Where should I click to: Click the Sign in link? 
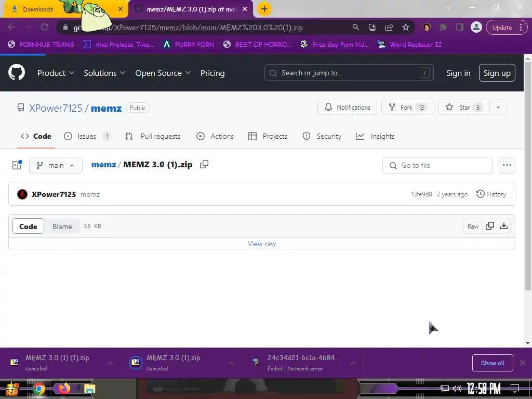(458, 73)
